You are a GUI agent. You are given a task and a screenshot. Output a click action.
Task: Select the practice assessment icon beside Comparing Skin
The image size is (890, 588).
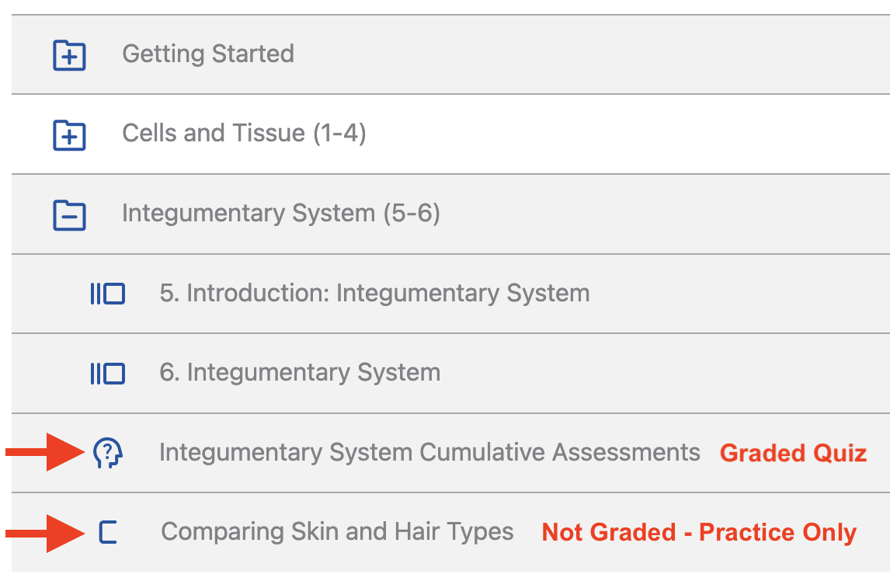tap(108, 531)
